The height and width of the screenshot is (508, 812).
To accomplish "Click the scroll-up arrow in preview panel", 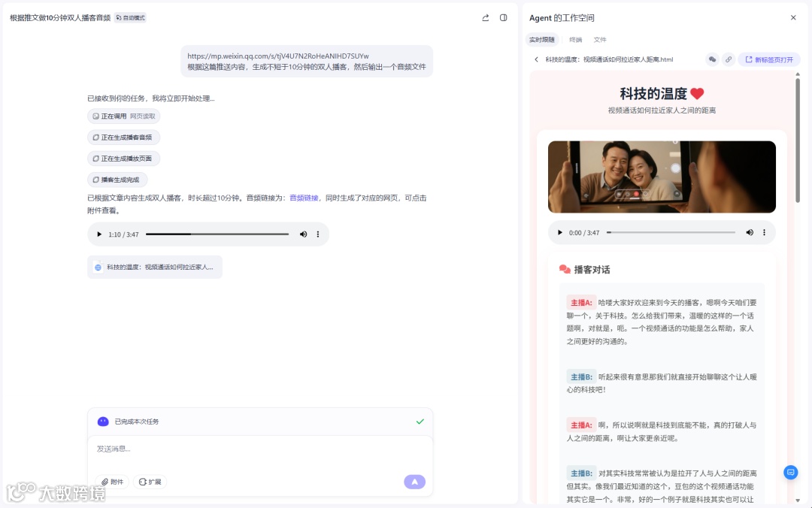I will [x=798, y=74].
